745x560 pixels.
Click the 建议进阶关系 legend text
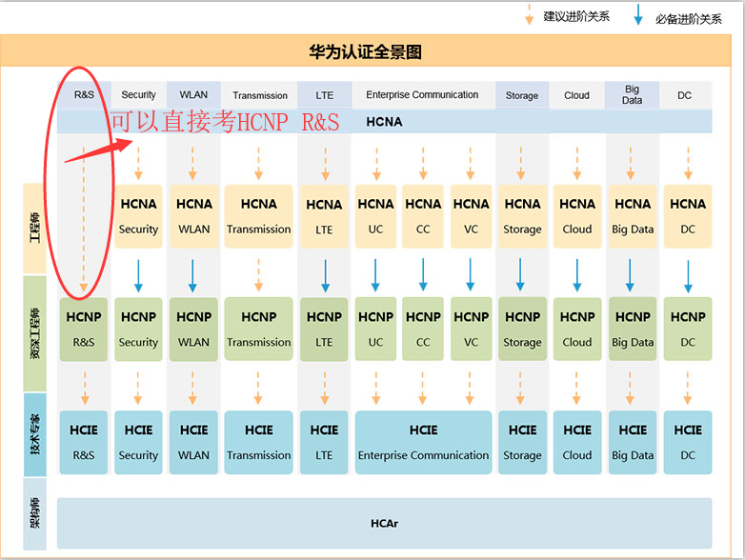576,16
